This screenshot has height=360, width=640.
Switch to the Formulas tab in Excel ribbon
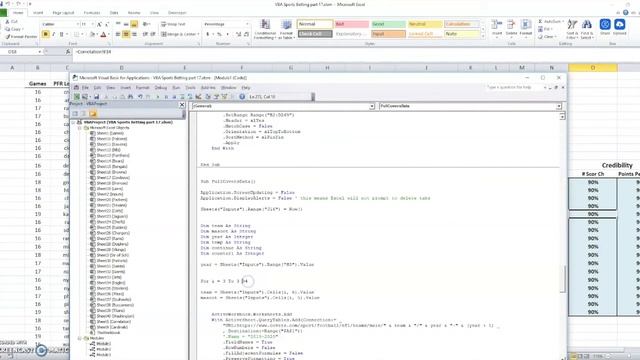click(91, 13)
